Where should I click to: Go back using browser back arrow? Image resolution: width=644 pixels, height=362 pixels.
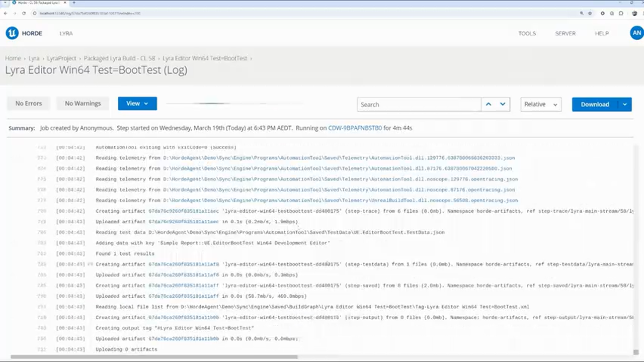6,13
